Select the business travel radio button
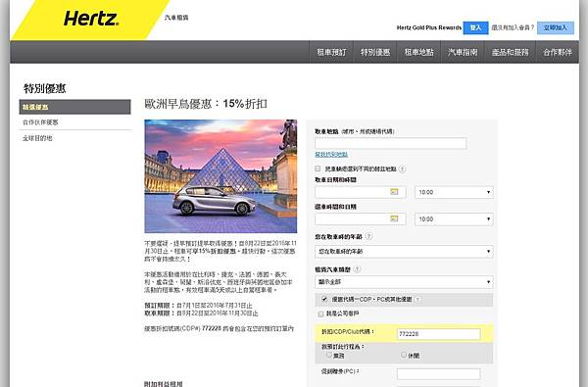 (329, 355)
